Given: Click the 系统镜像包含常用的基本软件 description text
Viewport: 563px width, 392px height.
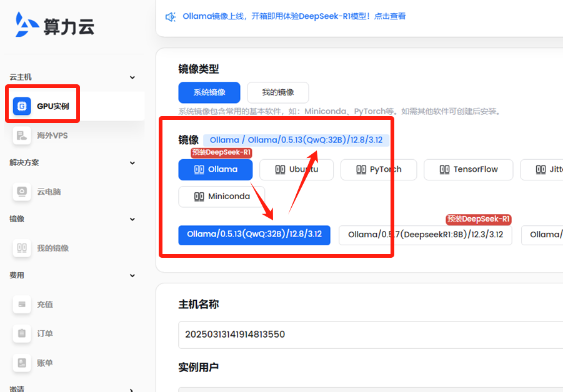Looking at the screenshot, I should point(339,112).
